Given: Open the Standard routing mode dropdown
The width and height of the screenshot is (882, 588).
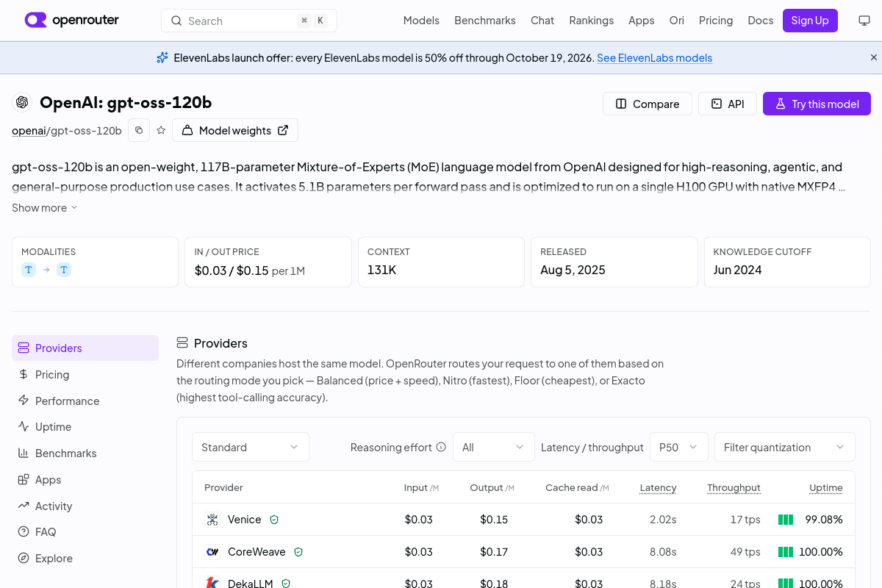Looking at the screenshot, I should click(251, 447).
